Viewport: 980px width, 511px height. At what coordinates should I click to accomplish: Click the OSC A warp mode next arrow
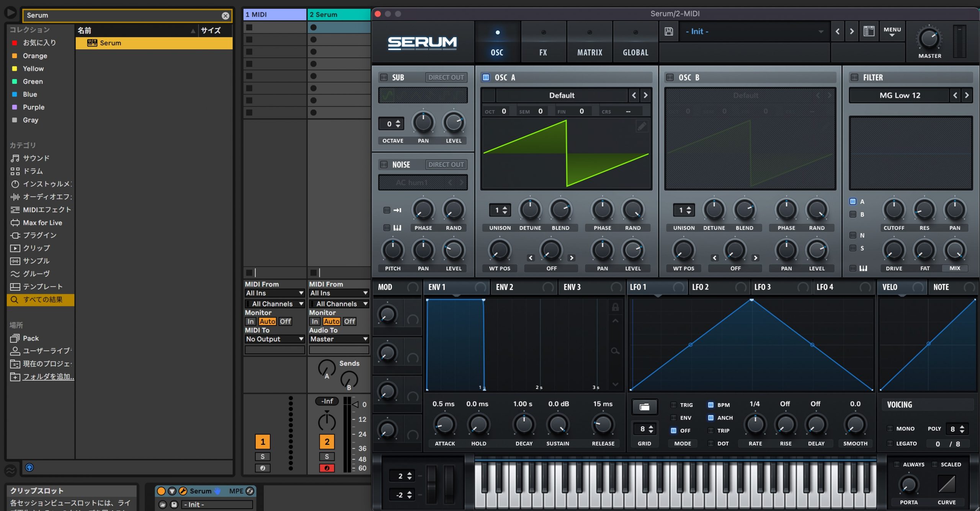572,258
